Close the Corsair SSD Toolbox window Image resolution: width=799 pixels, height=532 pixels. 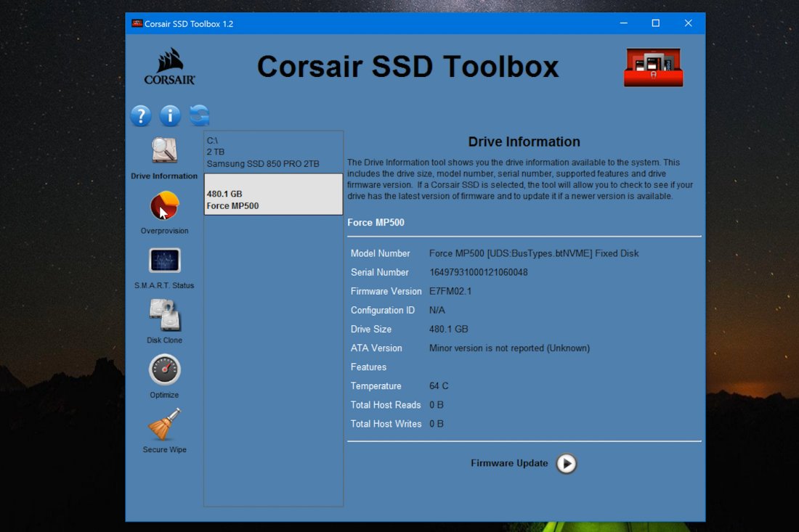689,23
